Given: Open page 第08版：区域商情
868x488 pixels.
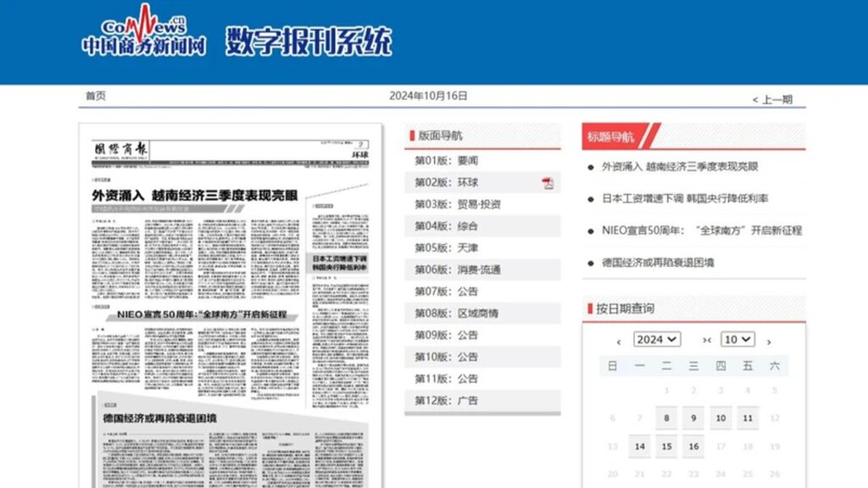Looking at the screenshot, I should point(457,313).
